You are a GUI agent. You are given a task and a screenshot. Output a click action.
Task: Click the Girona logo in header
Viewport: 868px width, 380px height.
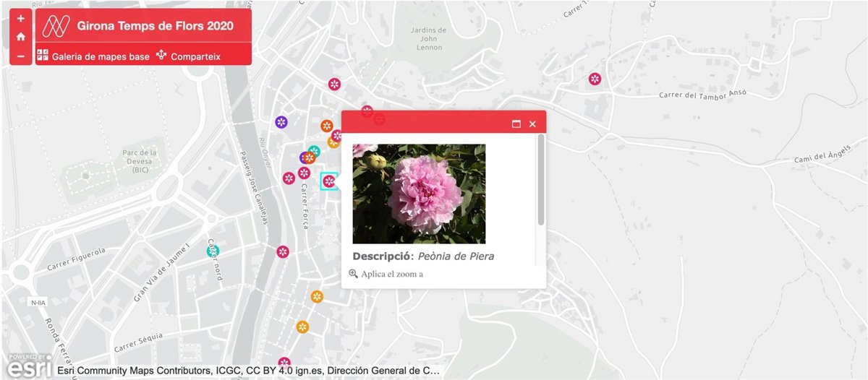[x=55, y=26]
